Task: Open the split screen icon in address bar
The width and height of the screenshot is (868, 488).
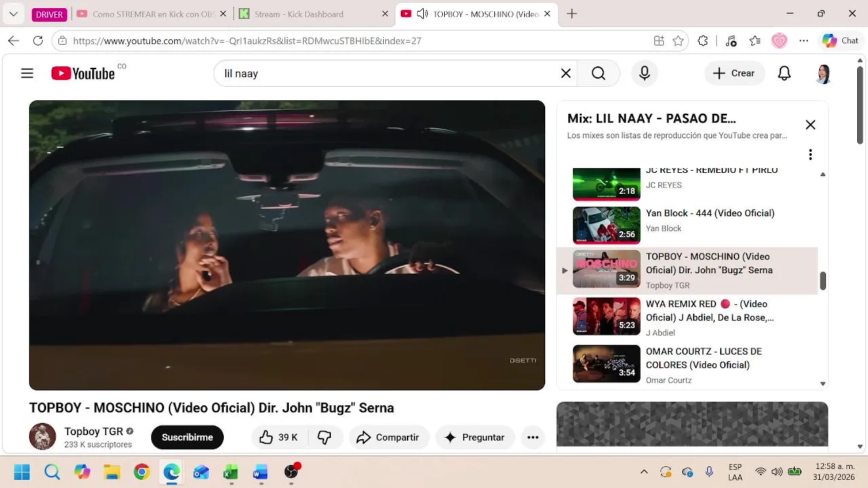Action: (658, 41)
